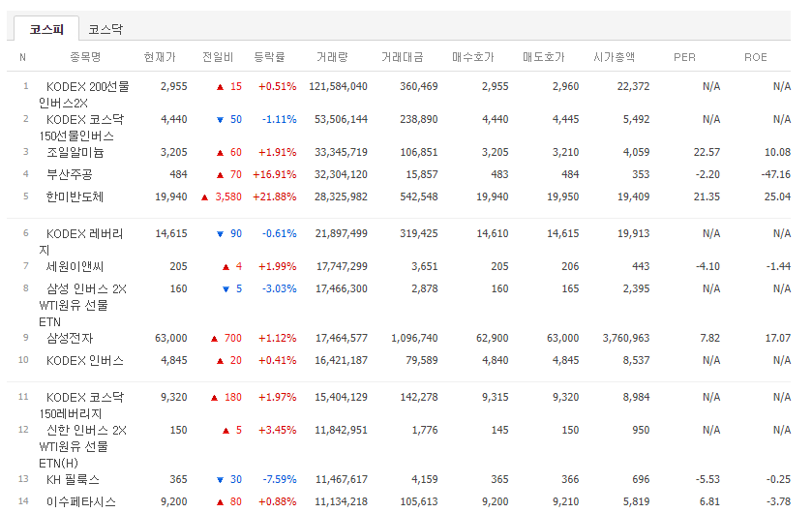Click the 매도호가 column header
This screenshot has width=812, height=513.
click(x=544, y=57)
